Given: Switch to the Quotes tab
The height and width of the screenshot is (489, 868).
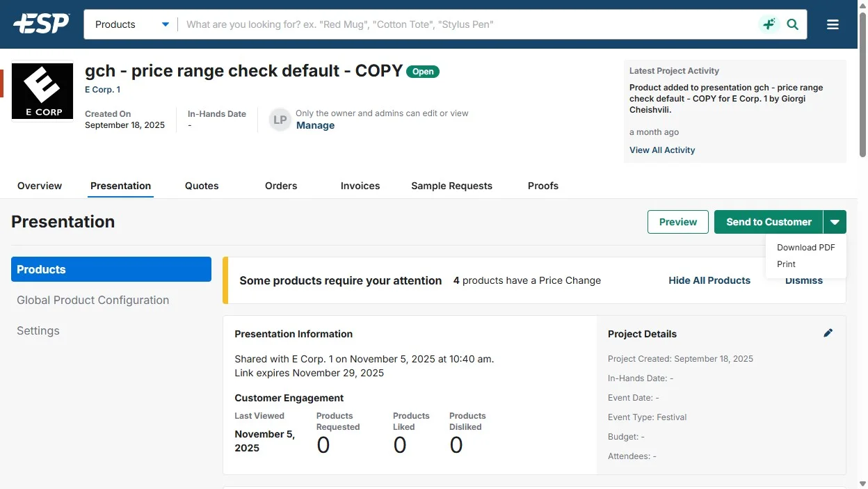Looking at the screenshot, I should pyautogui.click(x=202, y=186).
